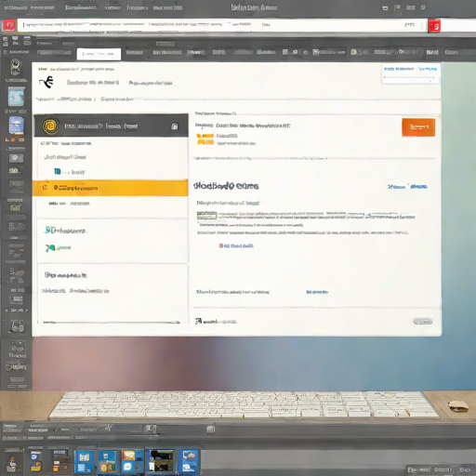Viewport: 476px width, 476px height.
Task: Click the blue link beside the large content heading
Action: (x=407, y=187)
